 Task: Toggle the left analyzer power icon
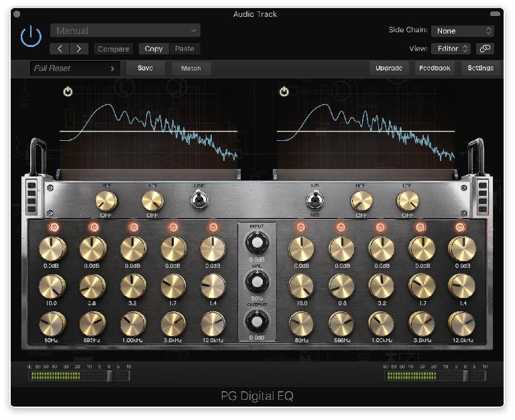pos(68,91)
